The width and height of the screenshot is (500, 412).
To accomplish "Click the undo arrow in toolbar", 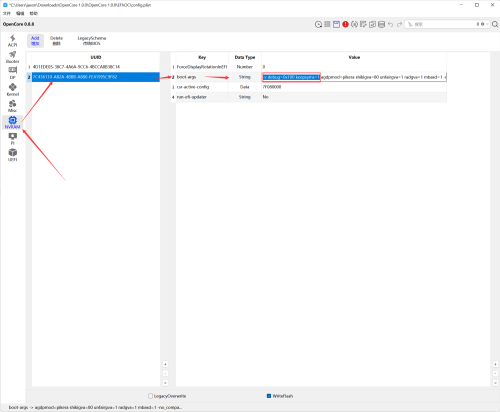I will [x=390, y=24].
